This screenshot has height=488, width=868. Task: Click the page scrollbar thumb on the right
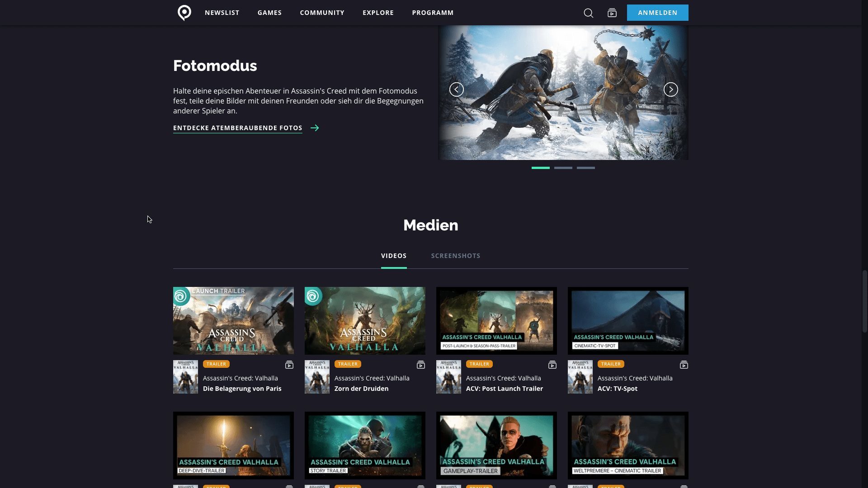pyautogui.click(x=864, y=301)
